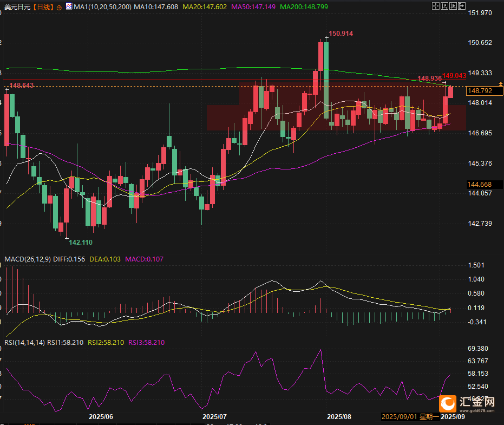The width and height of the screenshot is (504, 425).
Task: Click the 2025/07 label on time axis
Action: pyautogui.click(x=214, y=417)
